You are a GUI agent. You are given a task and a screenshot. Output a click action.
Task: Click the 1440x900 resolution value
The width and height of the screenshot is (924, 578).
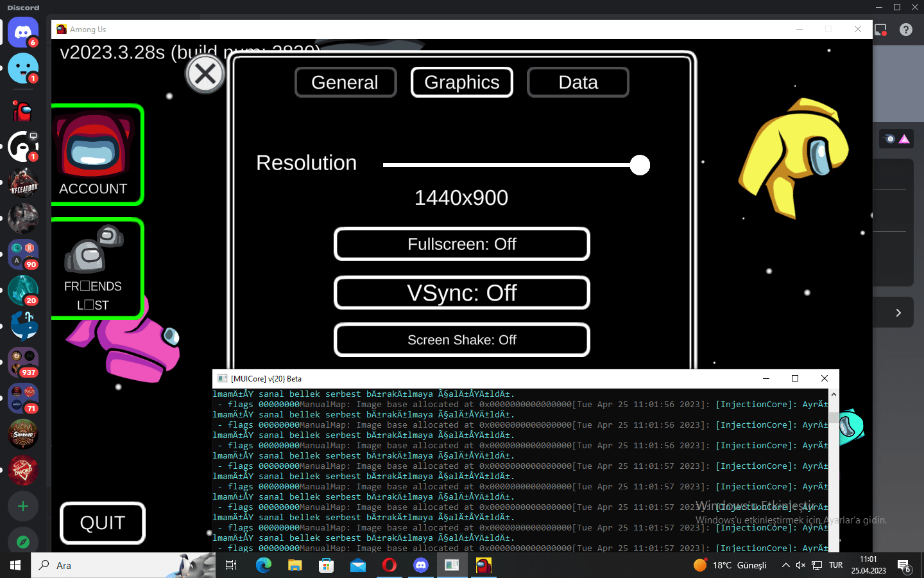pyautogui.click(x=461, y=198)
